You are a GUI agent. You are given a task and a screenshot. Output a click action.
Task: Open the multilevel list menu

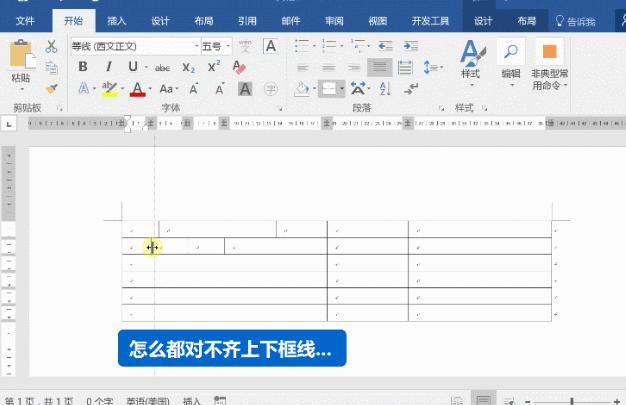[x=358, y=46]
